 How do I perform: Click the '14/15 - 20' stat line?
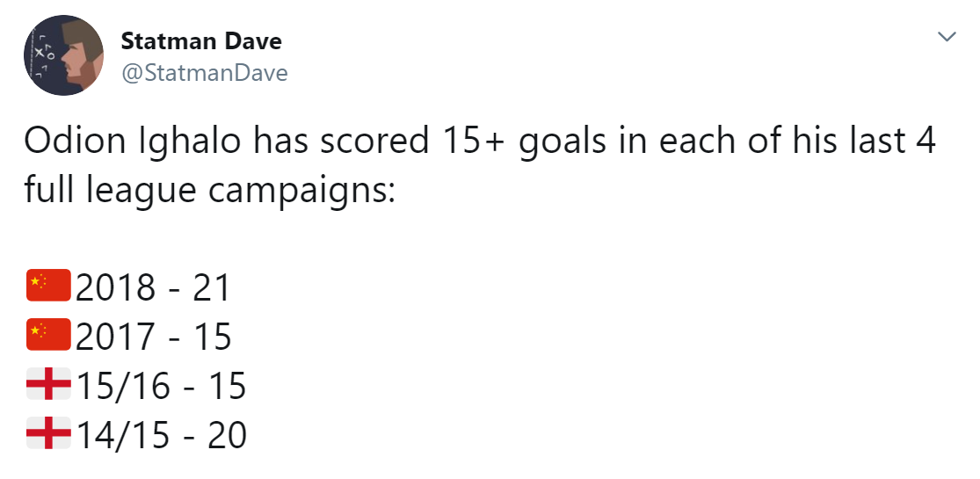[160, 435]
